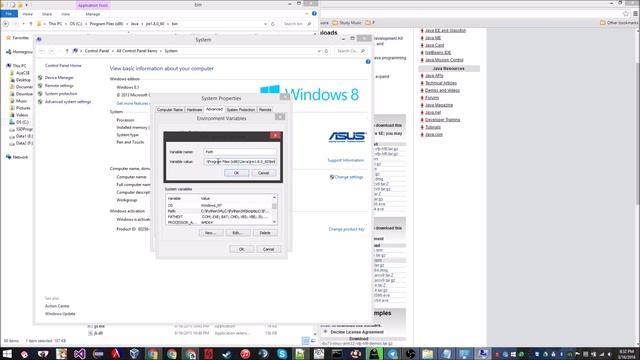Open Action Center link
Viewport: 640px width, 360px height.
tap(57, 306)
